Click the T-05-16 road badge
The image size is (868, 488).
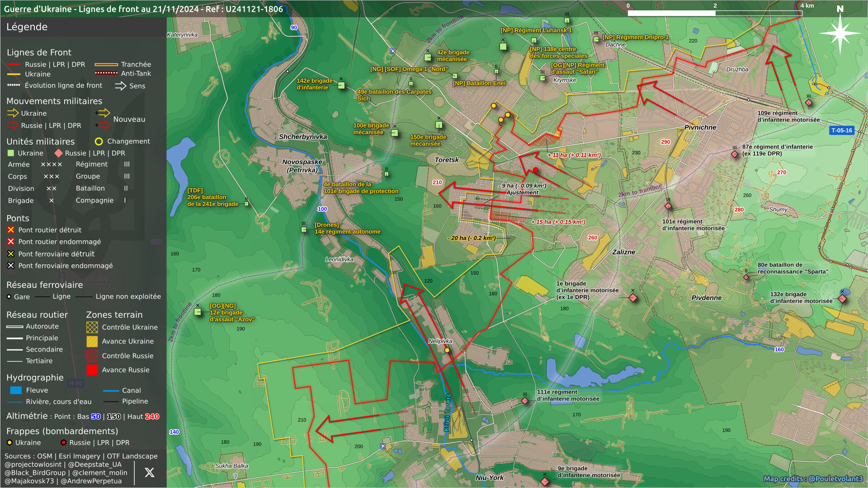(x=841, y=131)
